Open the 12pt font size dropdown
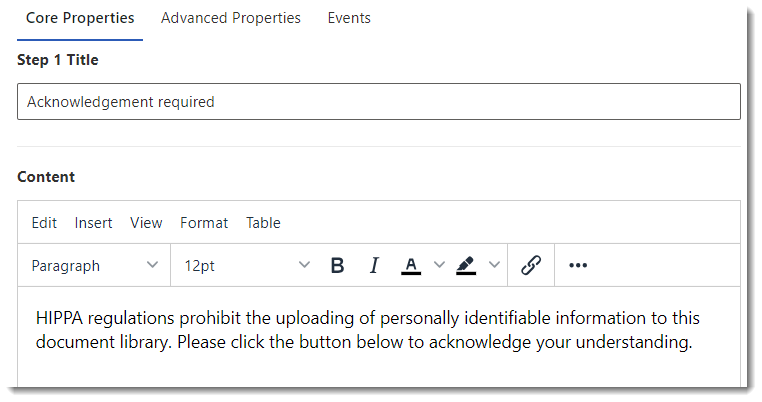This screenshot has height=402, width=762. (x=246, y=266)
